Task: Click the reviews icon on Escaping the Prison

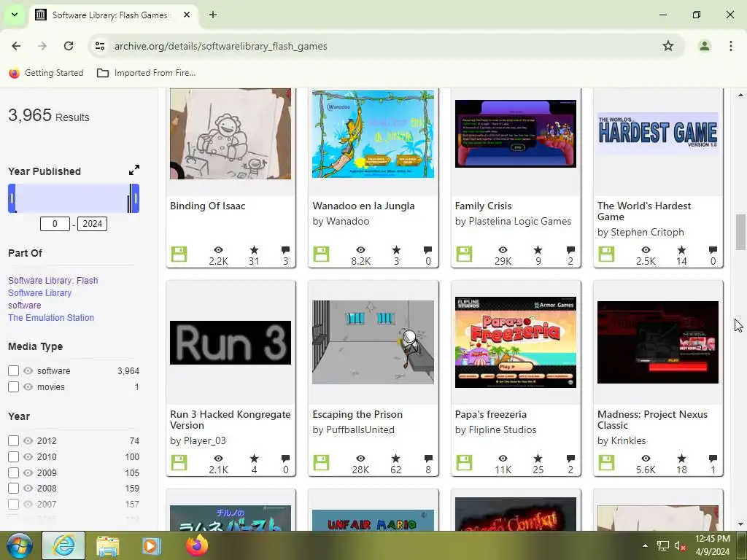Action: [x=428, y=459]
